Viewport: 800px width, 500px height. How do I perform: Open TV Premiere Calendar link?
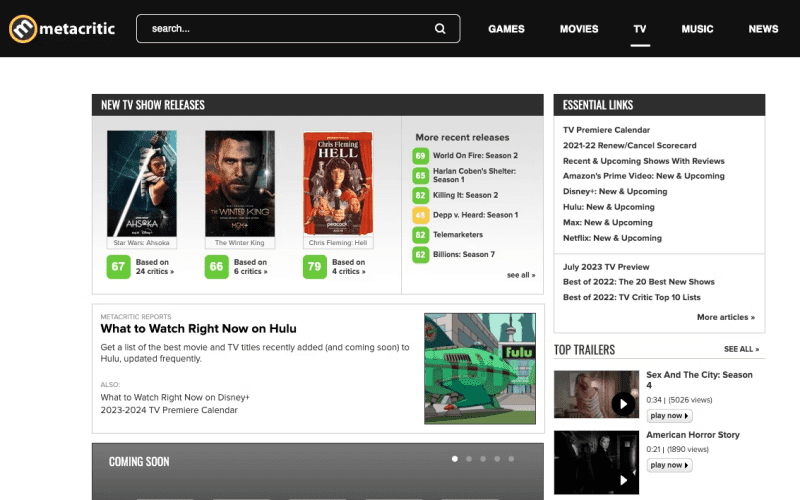tap(606, 130)
